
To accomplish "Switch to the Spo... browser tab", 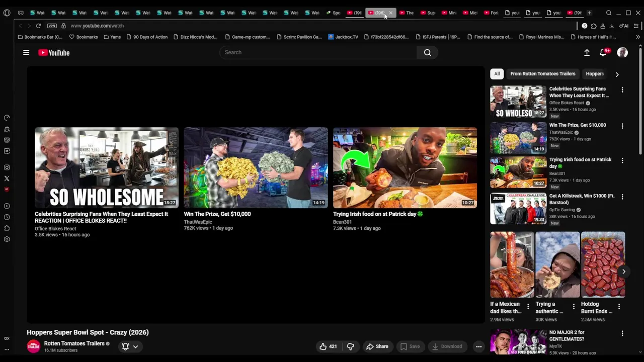I will point(334,13).
